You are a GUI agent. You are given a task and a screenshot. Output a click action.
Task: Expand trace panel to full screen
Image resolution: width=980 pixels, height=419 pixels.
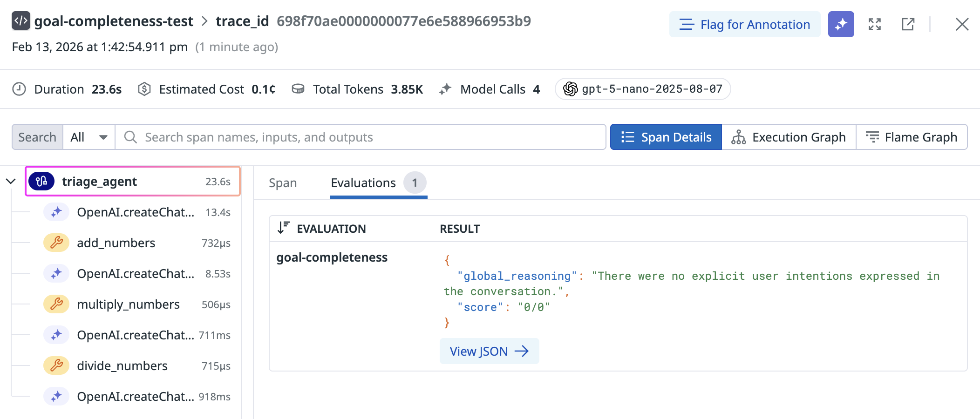(x=874, y=24)
